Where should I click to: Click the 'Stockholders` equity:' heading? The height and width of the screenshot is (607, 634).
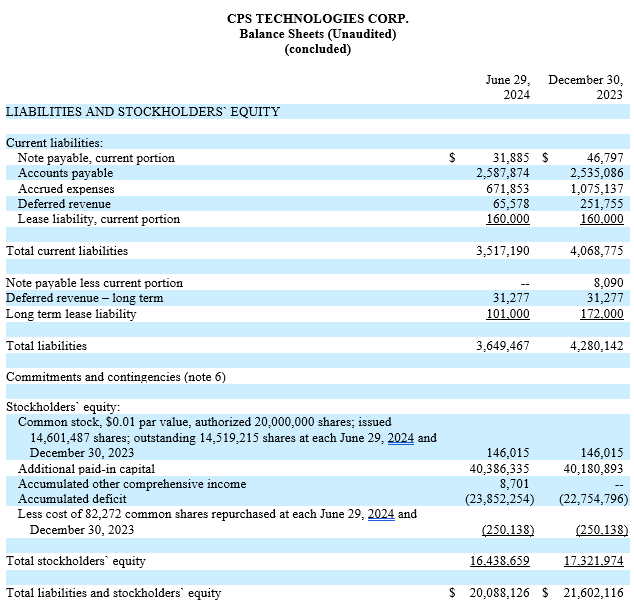click(x=63, y=407)
